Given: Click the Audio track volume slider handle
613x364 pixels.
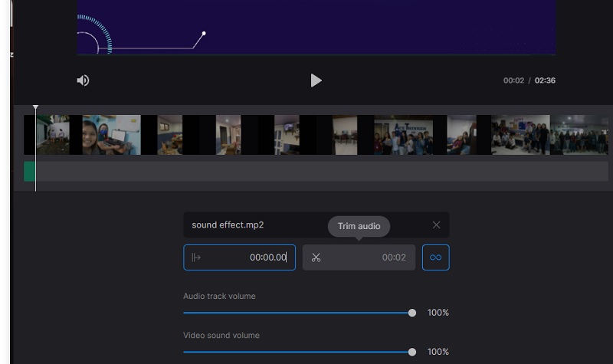Looking at the screenshot, I should 412,313.
